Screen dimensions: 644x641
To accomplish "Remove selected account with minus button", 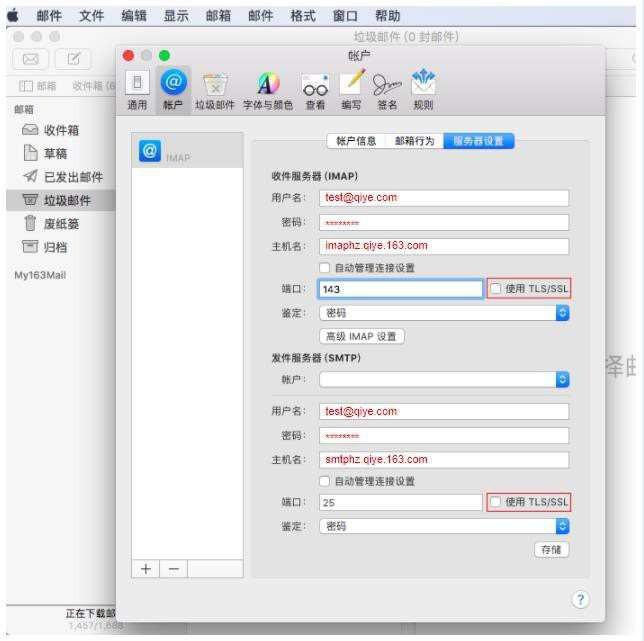I will (173, 569).
